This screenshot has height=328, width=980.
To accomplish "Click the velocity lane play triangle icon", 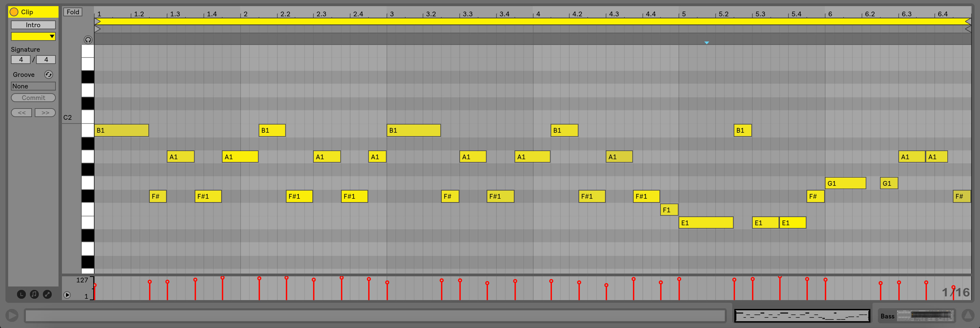I will coord(67,295).
